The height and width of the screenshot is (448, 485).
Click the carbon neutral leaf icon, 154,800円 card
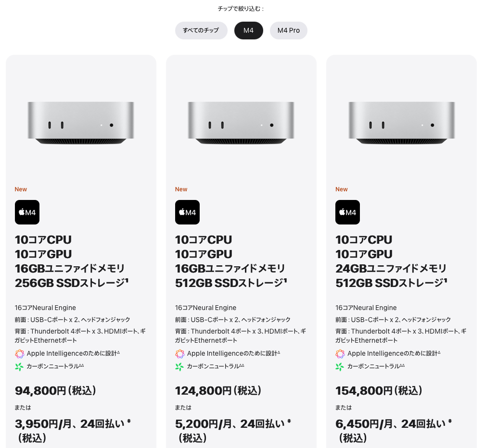[340, 367]
